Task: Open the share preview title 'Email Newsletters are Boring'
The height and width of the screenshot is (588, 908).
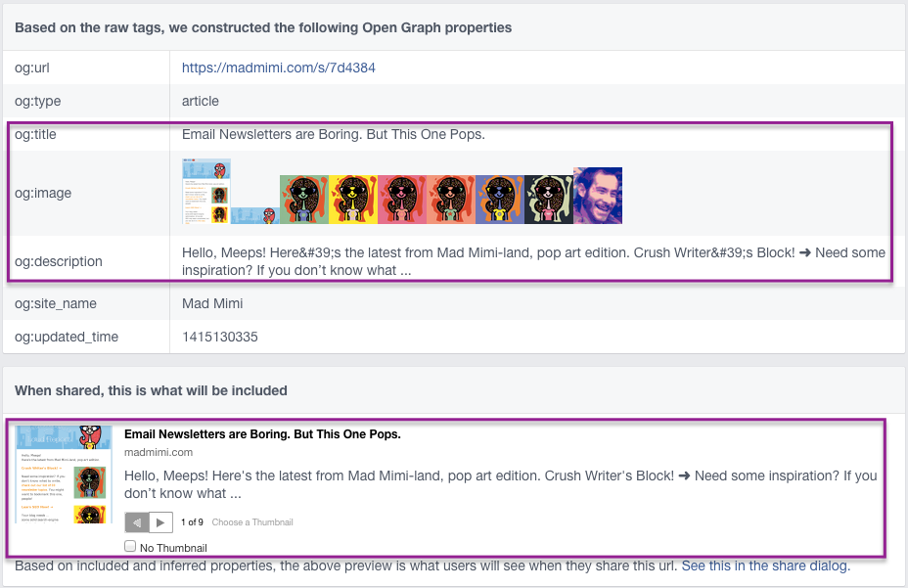Action: coord(262,433)
